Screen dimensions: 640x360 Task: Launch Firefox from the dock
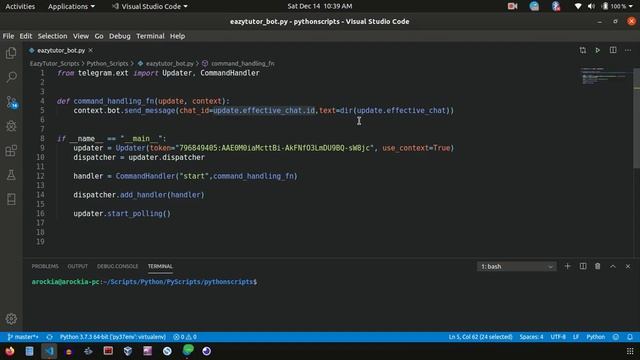(x=9, y=351)
